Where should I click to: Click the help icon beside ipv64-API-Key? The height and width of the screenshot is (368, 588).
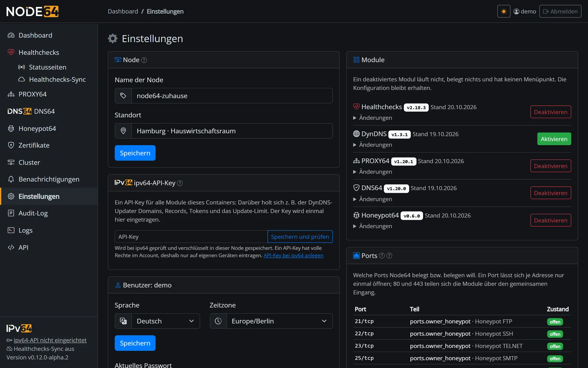pos(180,183)
